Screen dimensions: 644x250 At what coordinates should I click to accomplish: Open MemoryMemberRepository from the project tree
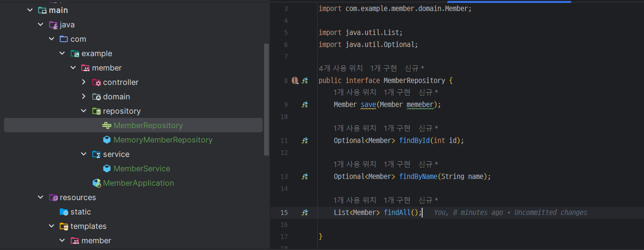(163, 140)
